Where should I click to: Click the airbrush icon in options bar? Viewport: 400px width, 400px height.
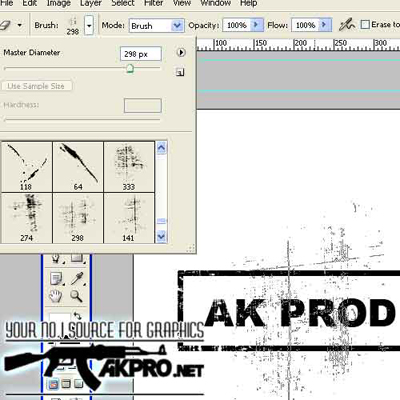point(347,25)
